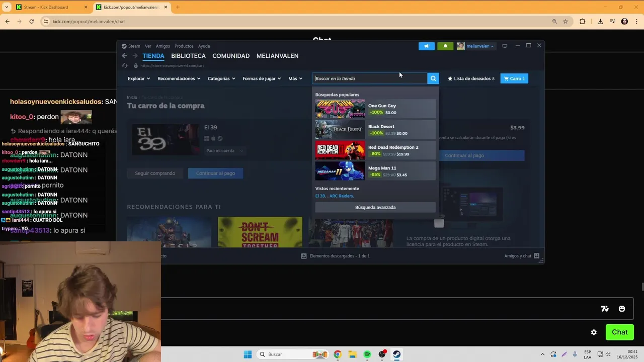Go forward with Steam's forward arrow
644x362 pixels.
click(135, 56)
